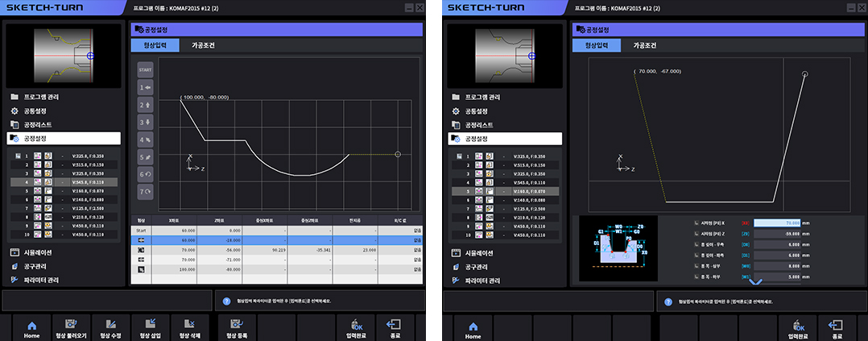Select the arc row with radius 23.000
Viewport: 868px width, 341px height.
[276, 250]
